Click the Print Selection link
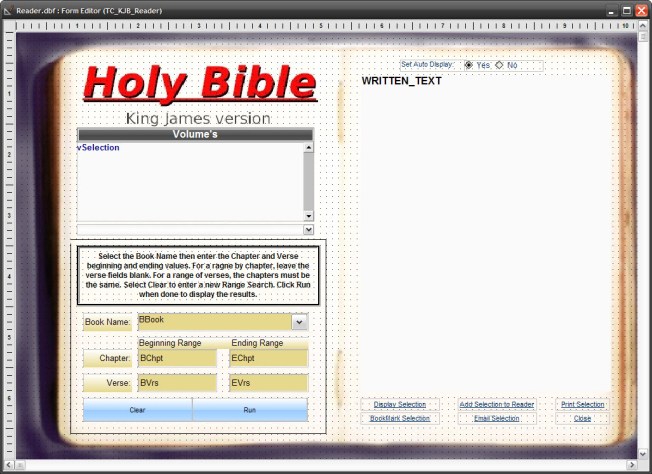This screenshot has height=474, width=652. [582, 405]
